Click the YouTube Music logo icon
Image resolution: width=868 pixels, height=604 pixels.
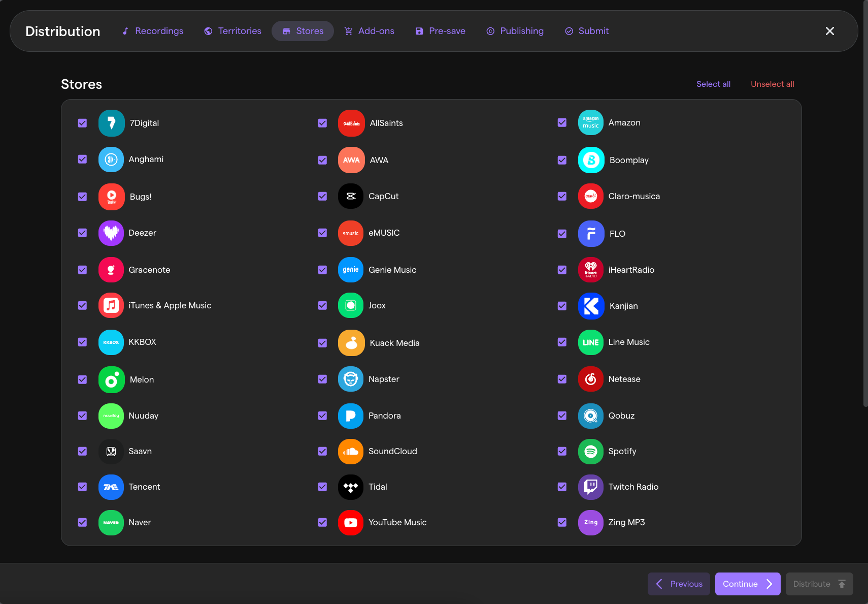pos(351,522)
